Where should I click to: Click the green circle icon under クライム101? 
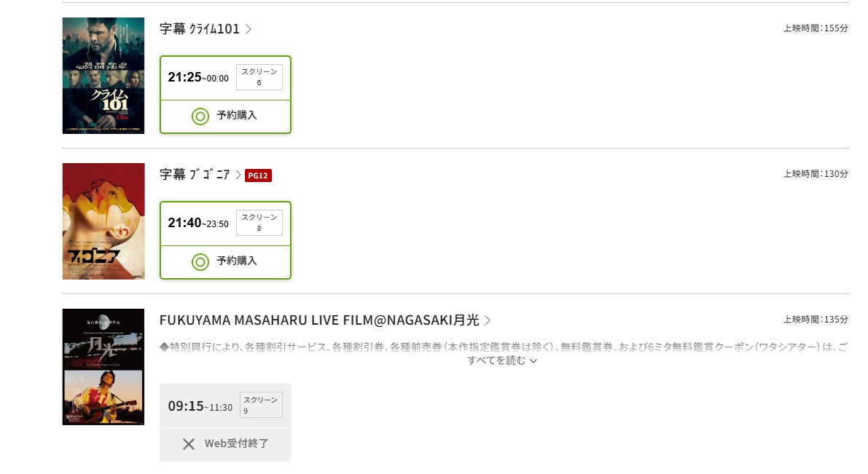200,116
